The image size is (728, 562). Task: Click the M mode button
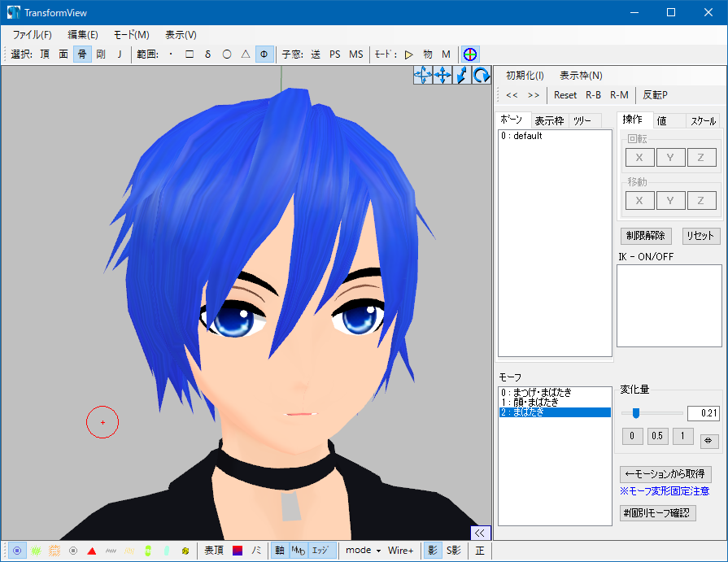point(447,54)
